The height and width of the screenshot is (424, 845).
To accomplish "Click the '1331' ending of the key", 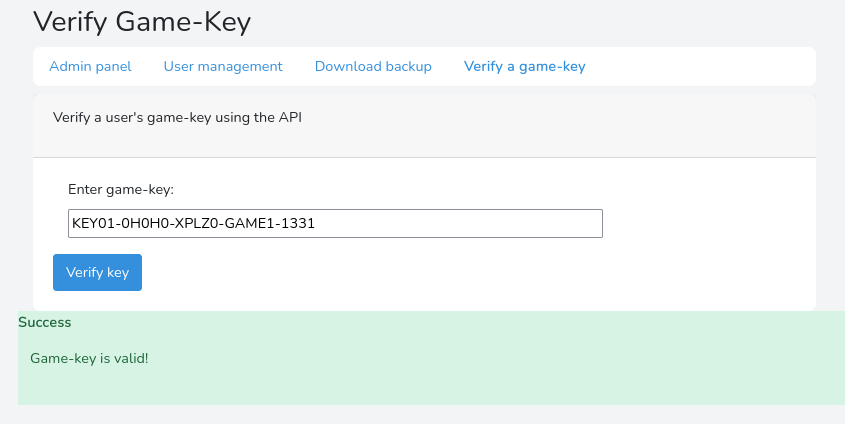I will click(x=299, y=223).
